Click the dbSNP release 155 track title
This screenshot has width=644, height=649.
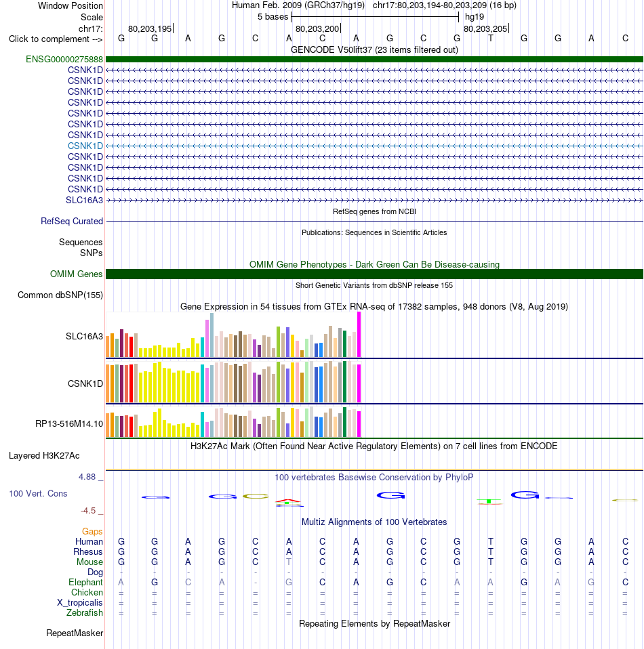click(374, 285)
